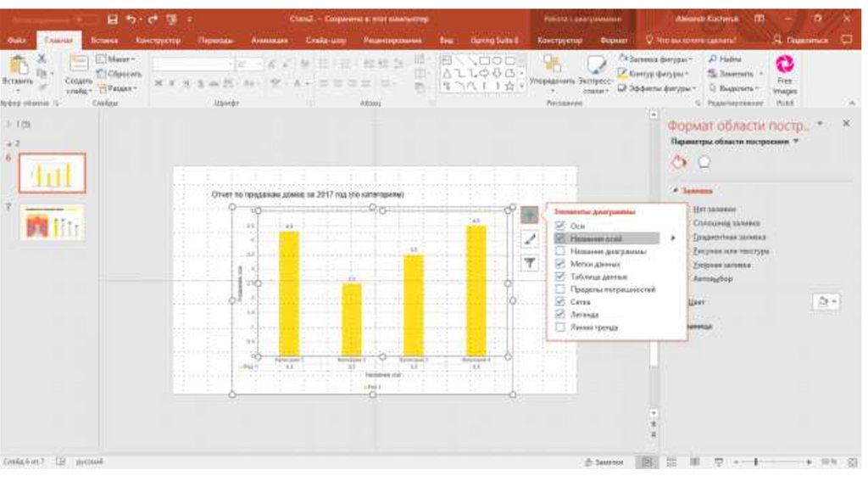Select the Fill & Line paint bucket icon
This screenshot has width=868, height=487.
678,162
